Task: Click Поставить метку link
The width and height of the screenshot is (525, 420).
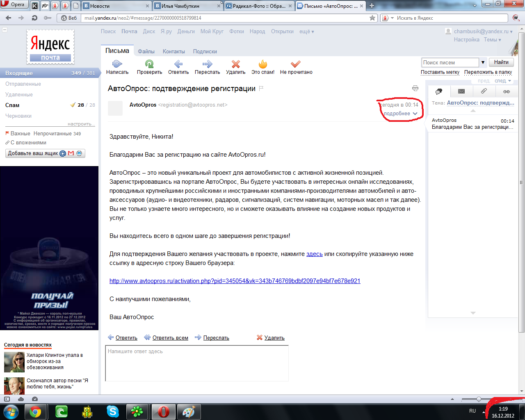Action: tap(440, 72)
